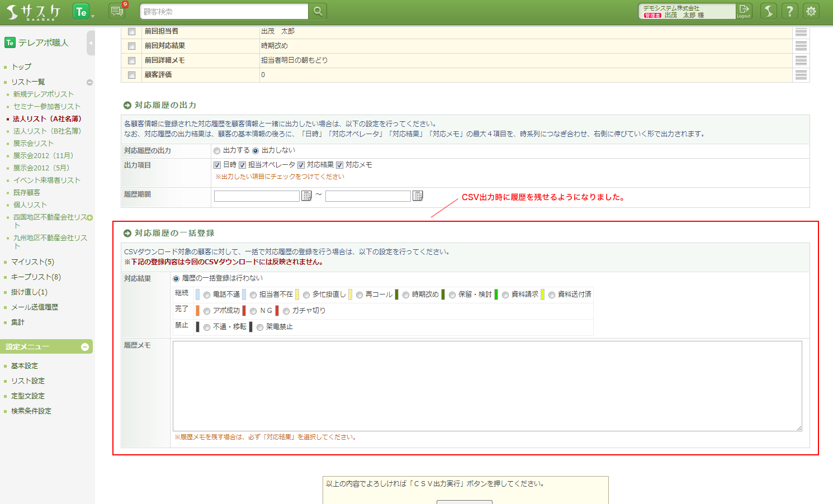Image resolution: width=833 pixels, height=504 pixels.
Task: Open the help question mark icon
Action: [789, 11]
